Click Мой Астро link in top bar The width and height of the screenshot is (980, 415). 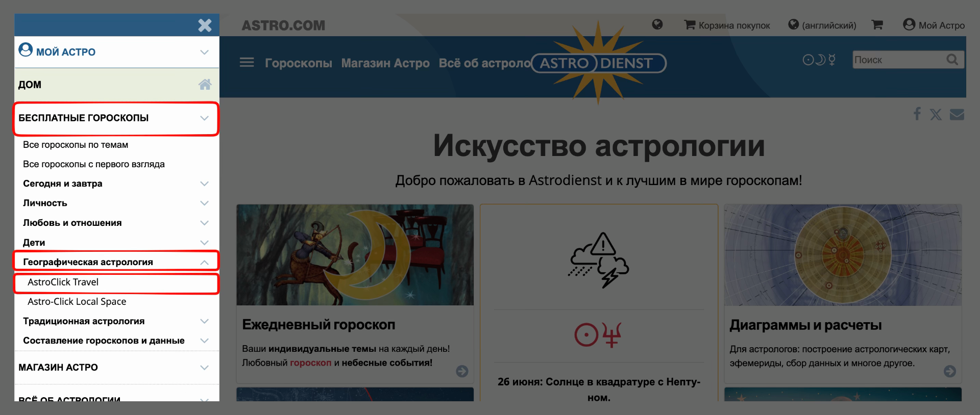coord(942,25)
